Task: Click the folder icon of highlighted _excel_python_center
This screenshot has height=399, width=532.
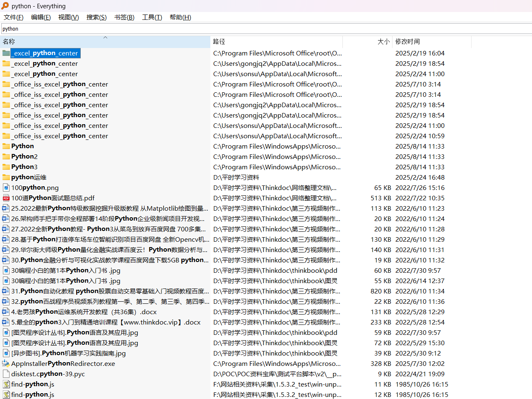Action: click(6, 53)
